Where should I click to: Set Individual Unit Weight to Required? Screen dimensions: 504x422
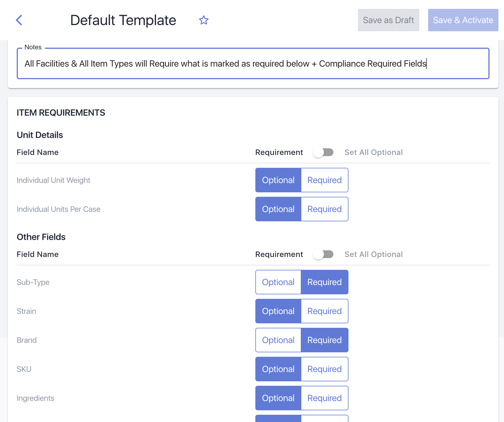[x=324, y=180]
